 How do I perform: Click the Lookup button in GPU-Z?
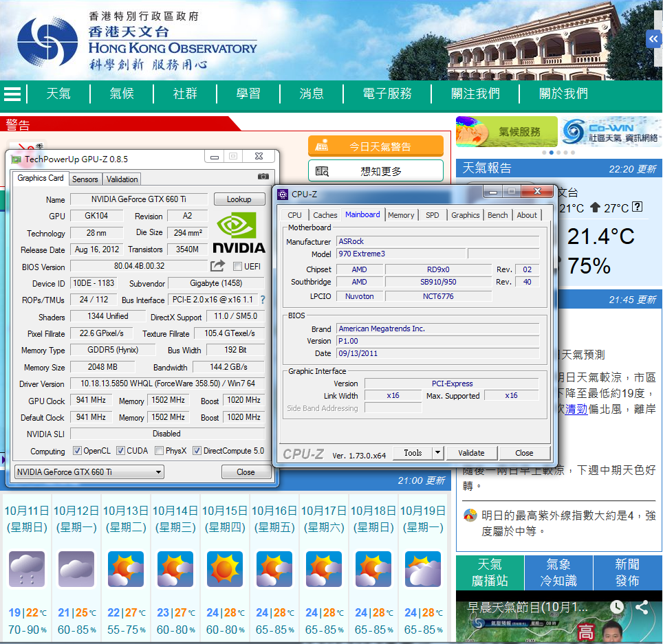239,199
